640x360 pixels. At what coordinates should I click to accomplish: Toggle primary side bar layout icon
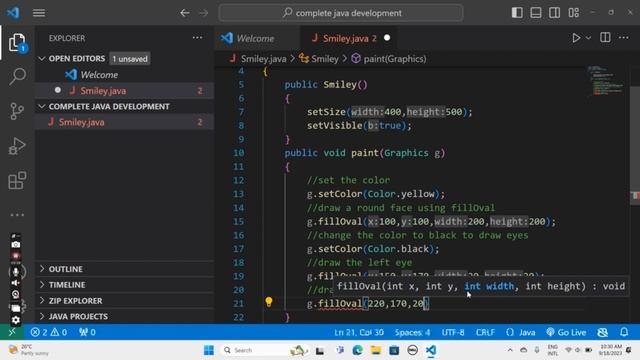click(517, 13)
